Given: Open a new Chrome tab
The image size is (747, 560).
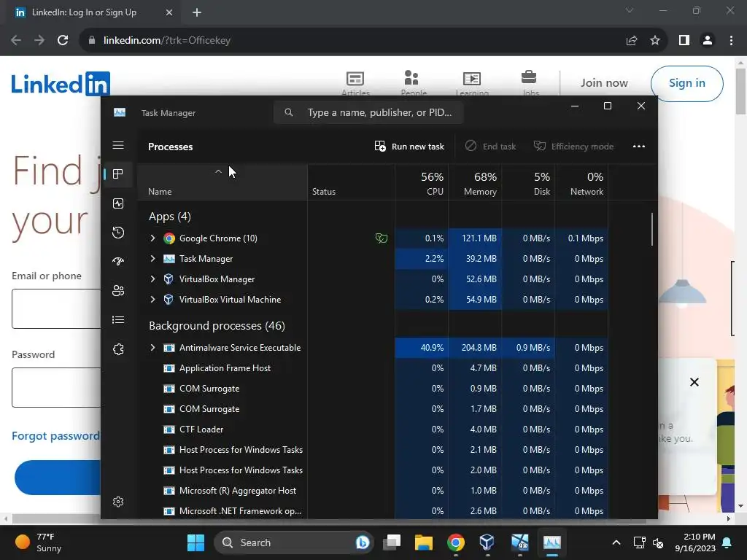Looking at the screenshot, I should point(197,13).
